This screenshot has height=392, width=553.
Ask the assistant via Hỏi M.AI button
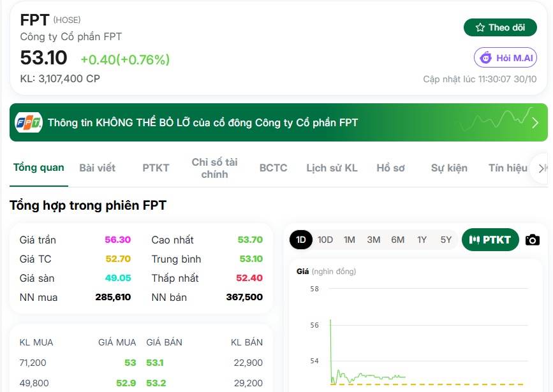click(505, 57)
